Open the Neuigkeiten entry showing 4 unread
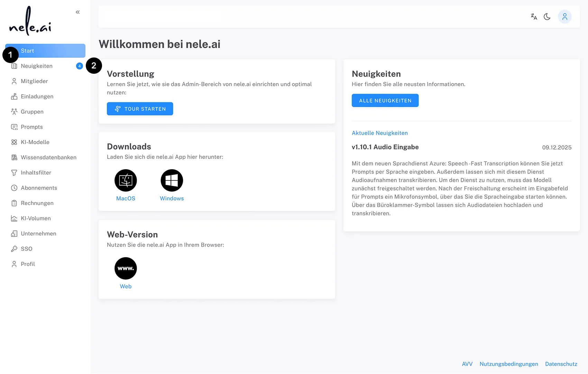Screen dimensions: 588x374 coord(37,66)
